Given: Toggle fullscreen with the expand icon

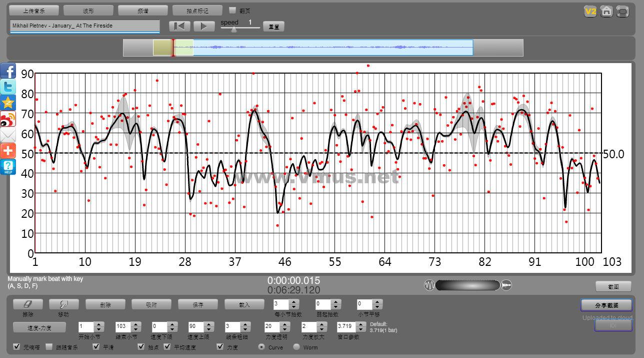Looking at the screenshot, I should 622,12.
